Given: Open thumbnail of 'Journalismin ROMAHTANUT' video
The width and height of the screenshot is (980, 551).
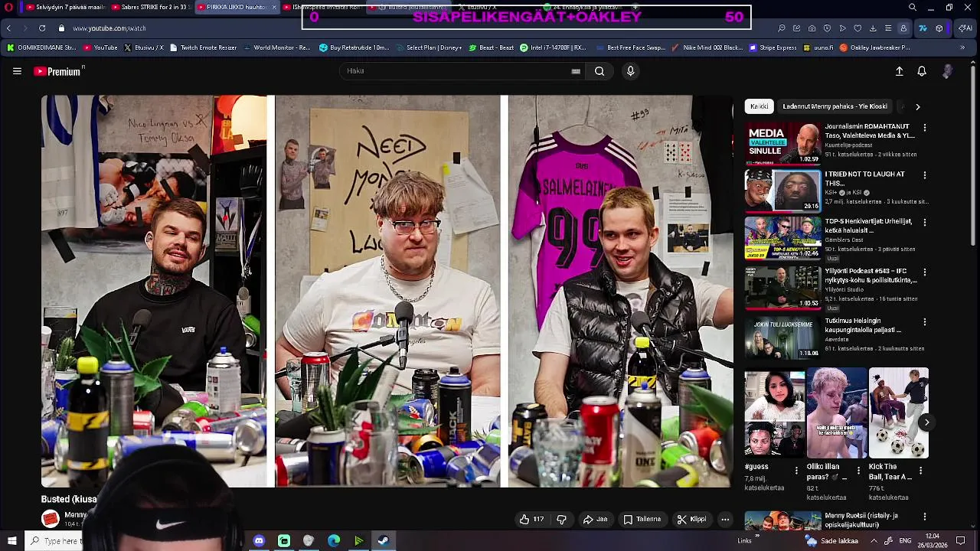Looking at the screenshot, I should tap(782, 143).
